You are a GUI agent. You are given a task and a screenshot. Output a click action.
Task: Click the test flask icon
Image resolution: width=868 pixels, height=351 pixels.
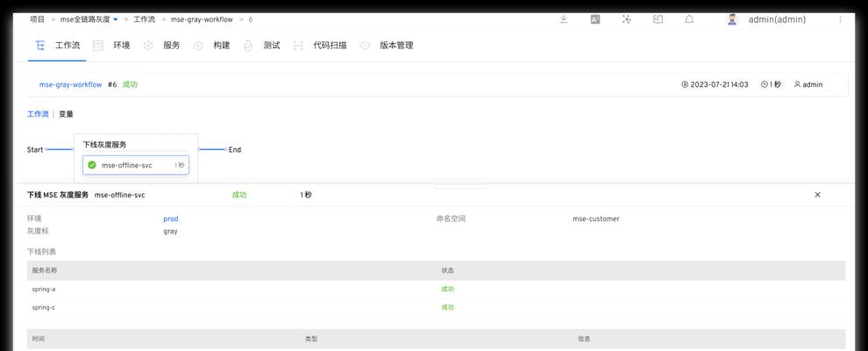[x=248, y=46]
